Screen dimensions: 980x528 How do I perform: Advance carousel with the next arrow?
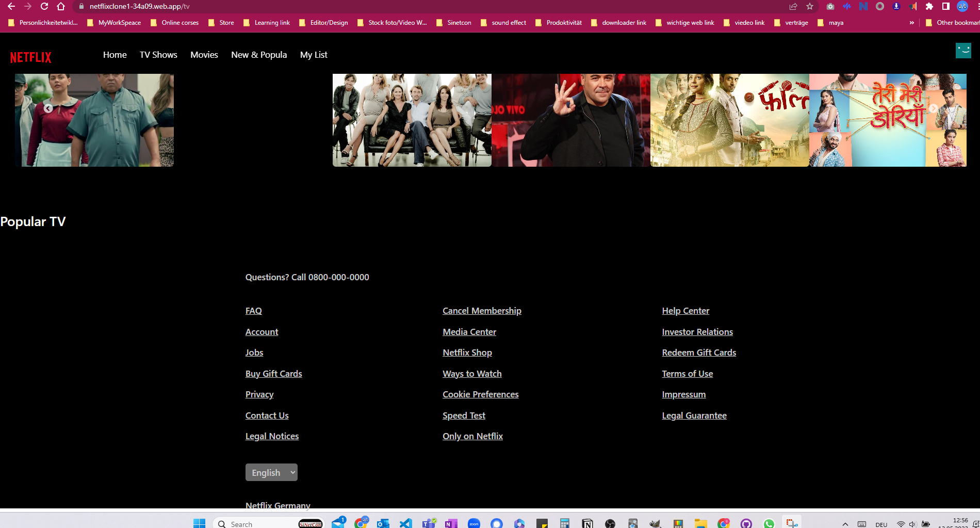933,108
